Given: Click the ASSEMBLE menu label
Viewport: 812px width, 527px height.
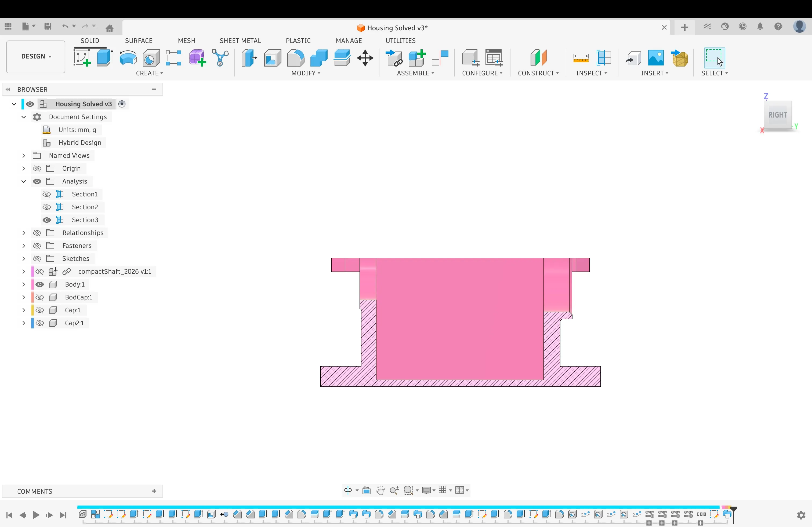Looking at the screenshot, I should pos(415,73).
